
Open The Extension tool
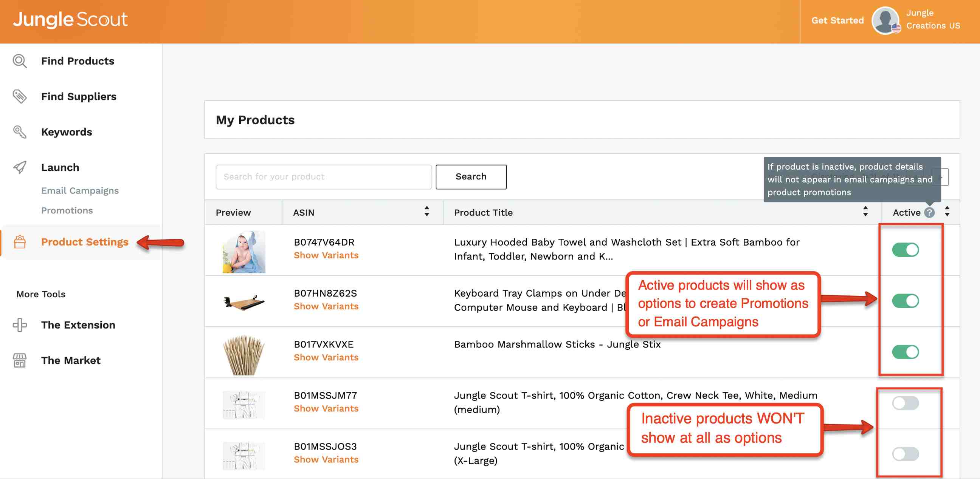(x=78, y=325)
